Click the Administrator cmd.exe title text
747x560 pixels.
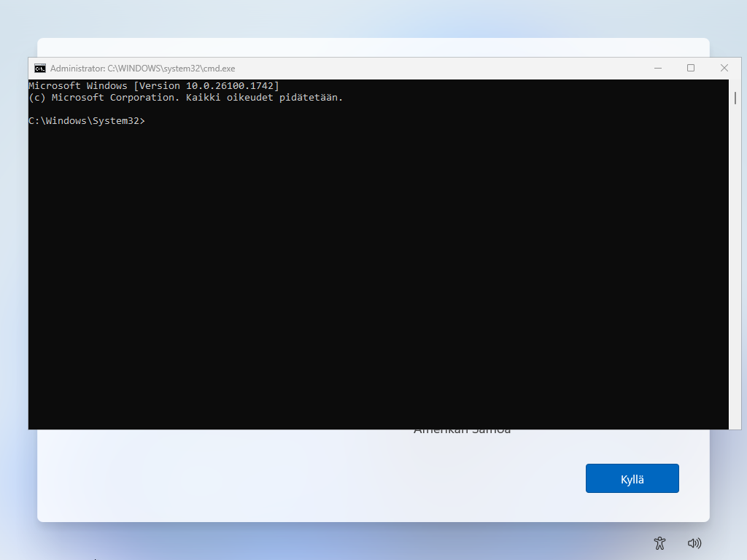(142, 69)
